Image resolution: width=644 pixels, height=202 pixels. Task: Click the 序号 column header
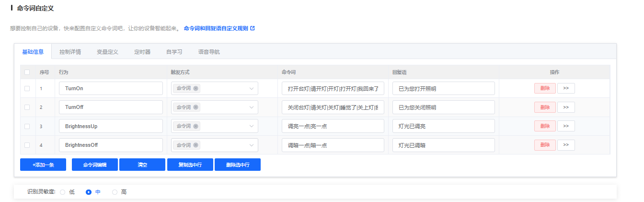click(44, 72)
